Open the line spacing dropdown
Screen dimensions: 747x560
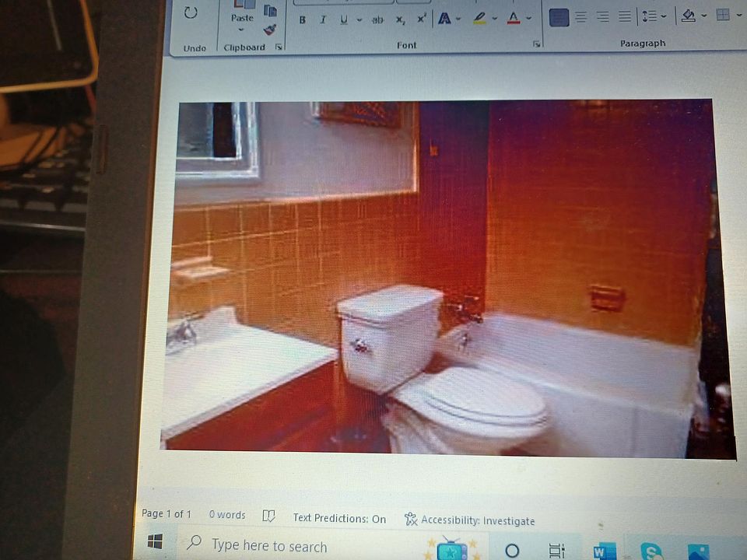click(x=664, y=16)
